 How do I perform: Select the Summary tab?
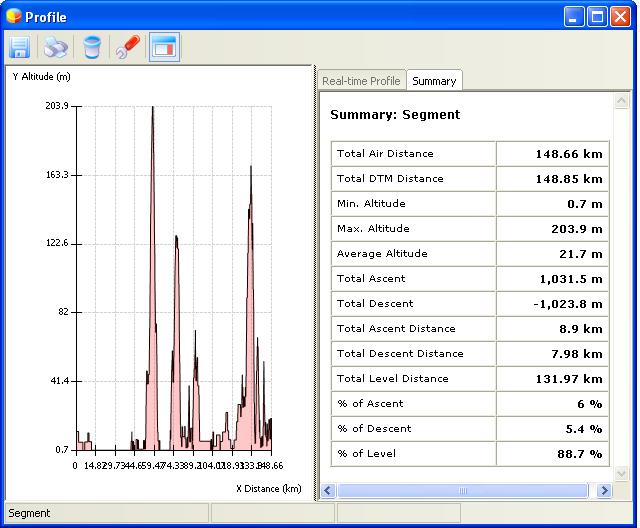pos(434,81)
